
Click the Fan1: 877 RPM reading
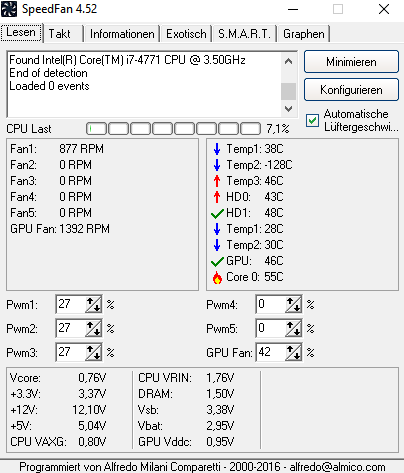(x=57, y=149)
